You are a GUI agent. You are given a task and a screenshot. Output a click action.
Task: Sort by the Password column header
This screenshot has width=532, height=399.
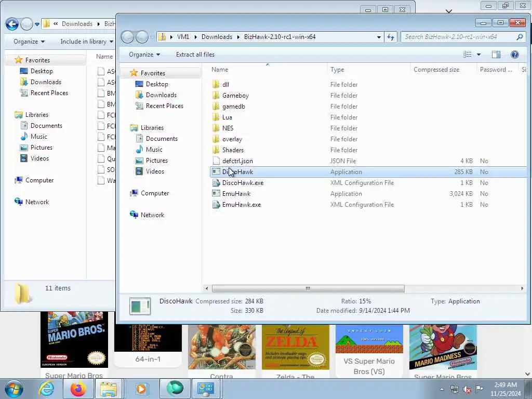pyautogui.click(x=497, y=70)
